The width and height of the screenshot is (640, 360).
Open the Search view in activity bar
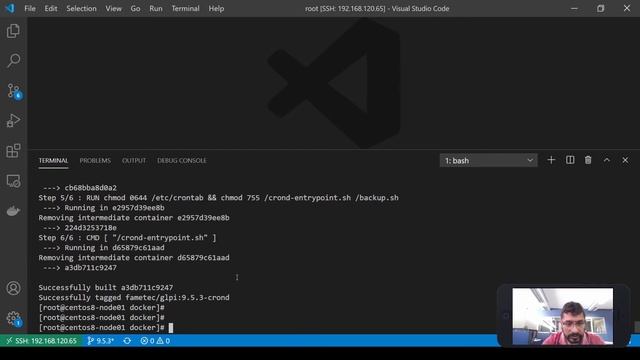pyautogui.click(x=13, y=61)
